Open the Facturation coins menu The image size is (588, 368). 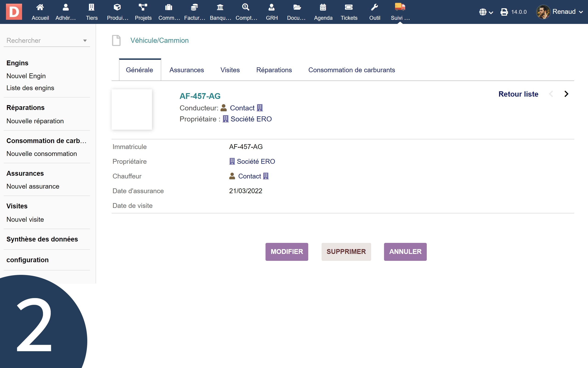[194, 12]
